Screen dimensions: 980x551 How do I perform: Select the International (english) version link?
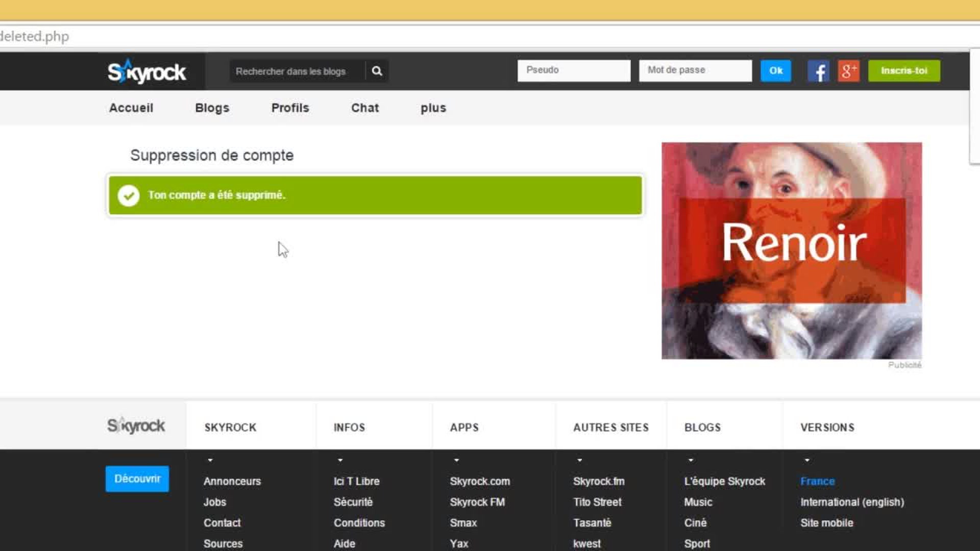click(x=852, y=502)
